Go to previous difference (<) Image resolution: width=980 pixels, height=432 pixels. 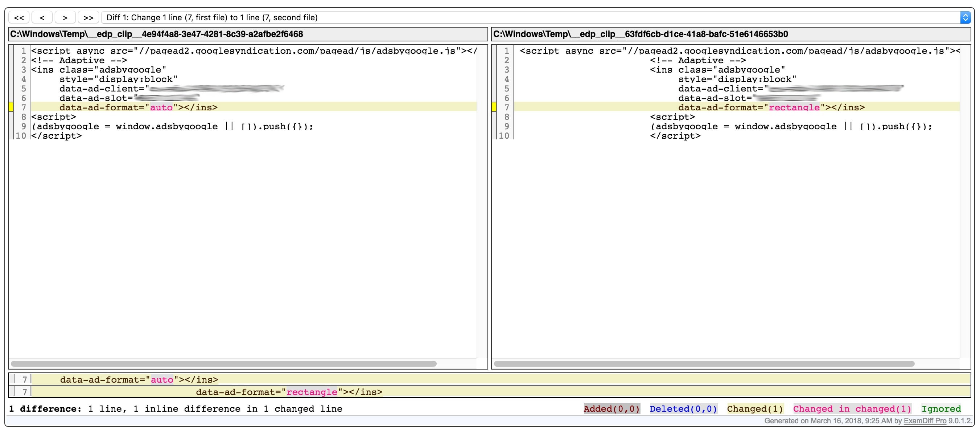[42, 17]
